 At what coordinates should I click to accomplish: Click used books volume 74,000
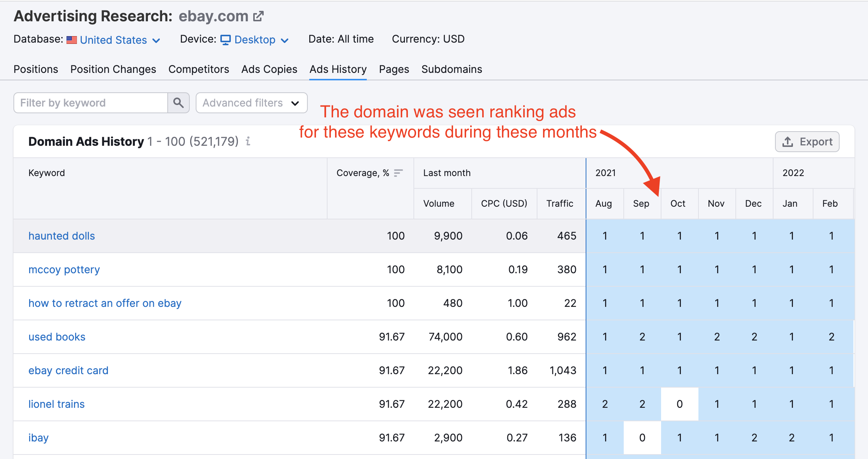pyautogui.click(x=446, y=337)
